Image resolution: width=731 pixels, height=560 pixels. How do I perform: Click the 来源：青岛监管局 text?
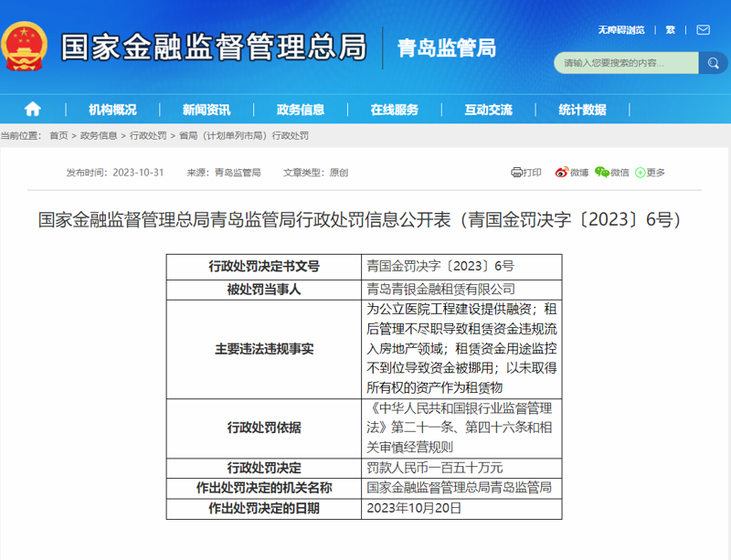pos(224,173)
